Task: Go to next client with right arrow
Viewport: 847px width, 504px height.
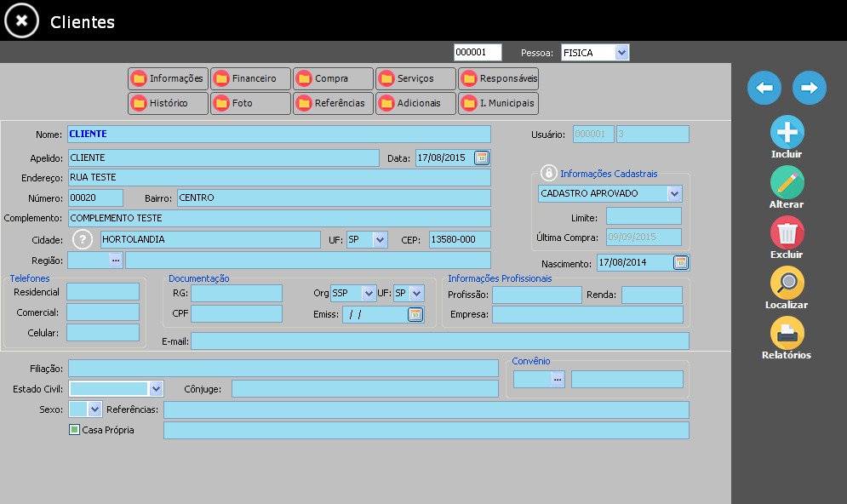Action: pyautogui.click(x=810, y=88)
